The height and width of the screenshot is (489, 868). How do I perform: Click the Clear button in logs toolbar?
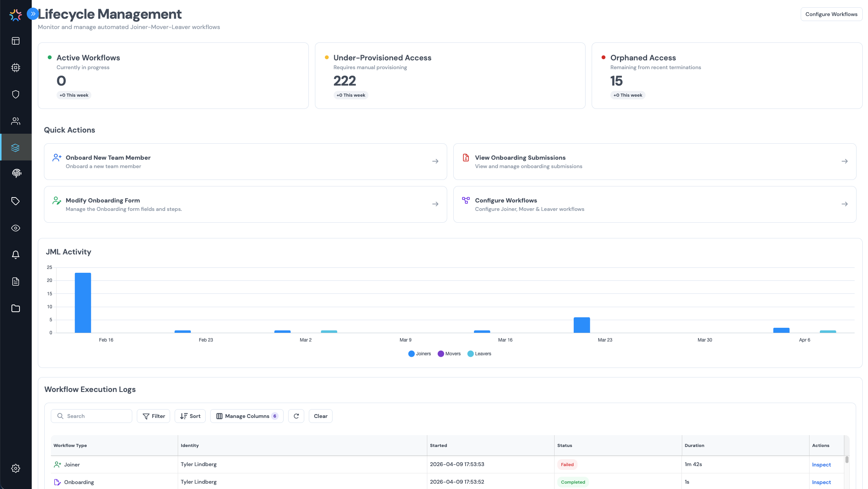click(321, 416)
